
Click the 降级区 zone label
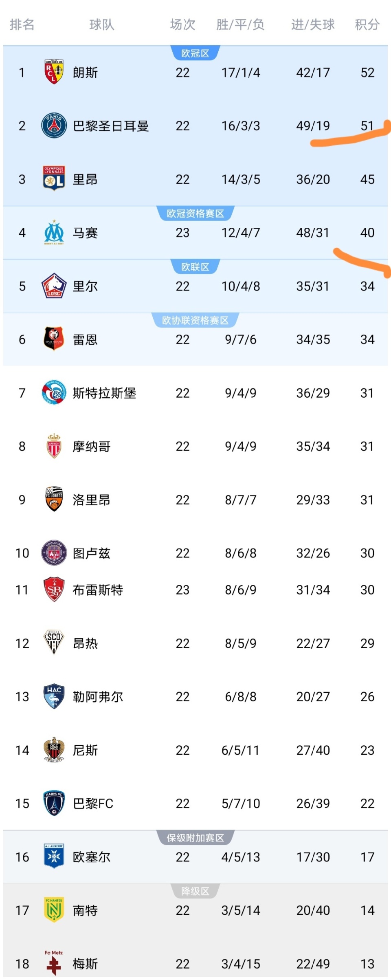pos(195,892)
